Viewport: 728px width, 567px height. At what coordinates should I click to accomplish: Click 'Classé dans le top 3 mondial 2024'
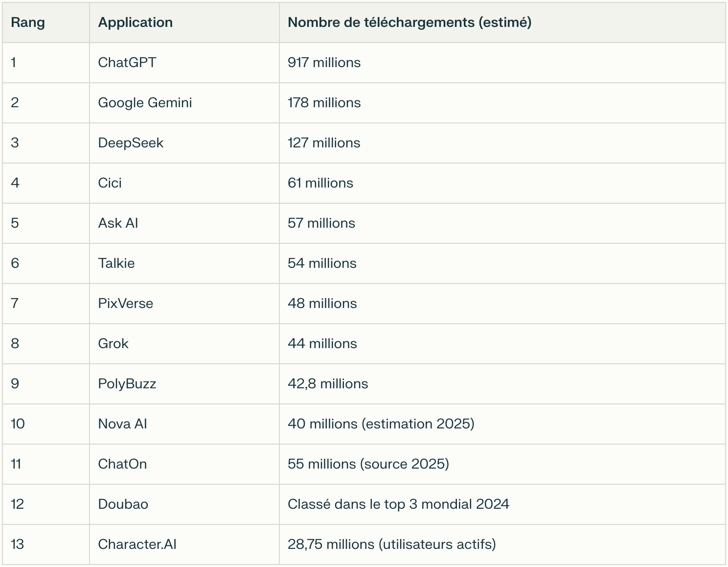(x=399, y=504)
